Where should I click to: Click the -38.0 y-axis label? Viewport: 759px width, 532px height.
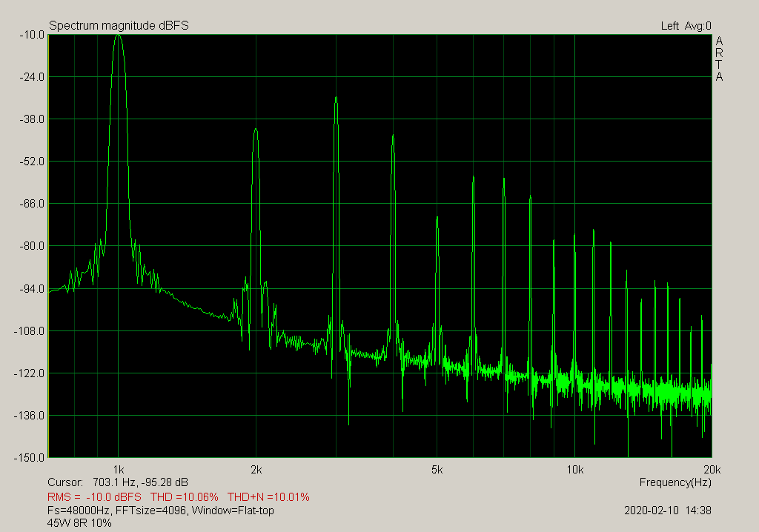32,119
